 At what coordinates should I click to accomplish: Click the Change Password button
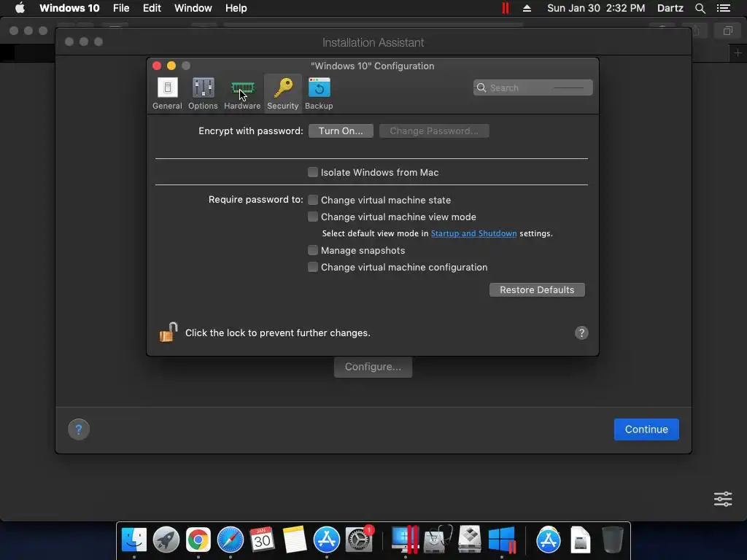click(x=434, y=131)
